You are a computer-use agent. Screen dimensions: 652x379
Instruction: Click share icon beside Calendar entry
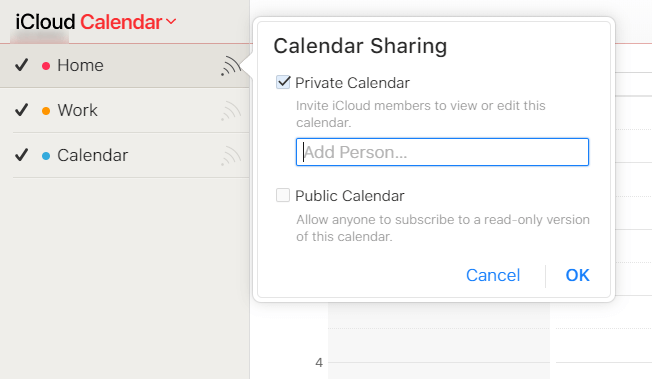(x=231, y=156)
